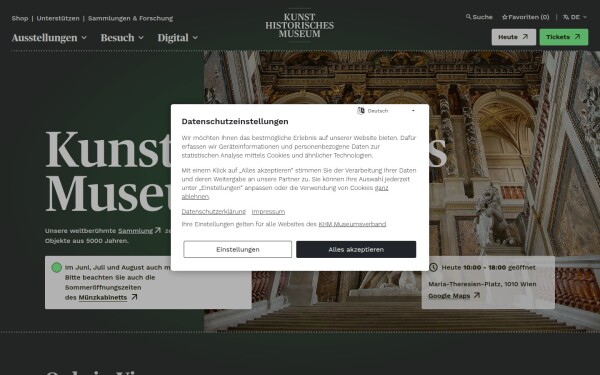Open the Sammlung link
Screen dimensions: 600x375
click(x=135, y=230)
